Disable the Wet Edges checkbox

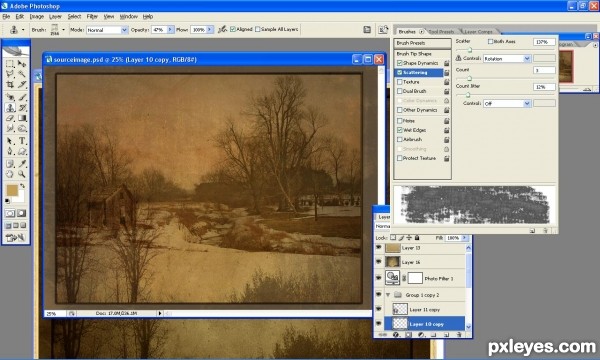coord(399,130)
